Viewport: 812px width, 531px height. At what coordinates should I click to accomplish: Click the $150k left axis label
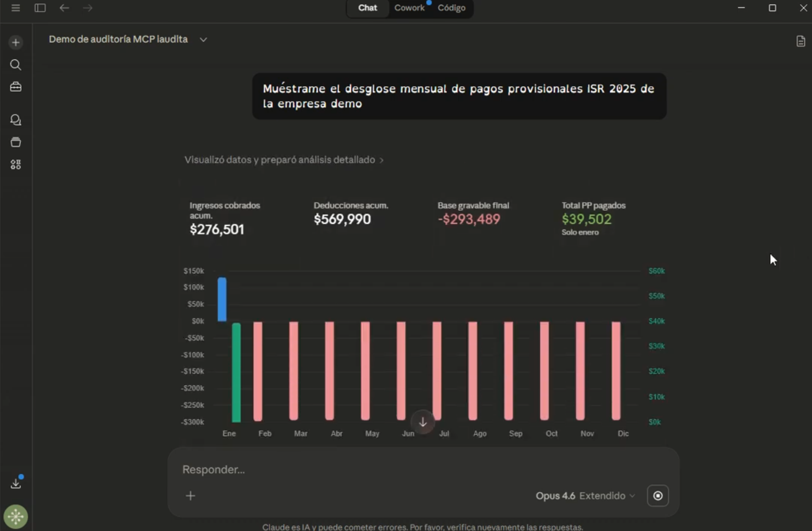194,271
